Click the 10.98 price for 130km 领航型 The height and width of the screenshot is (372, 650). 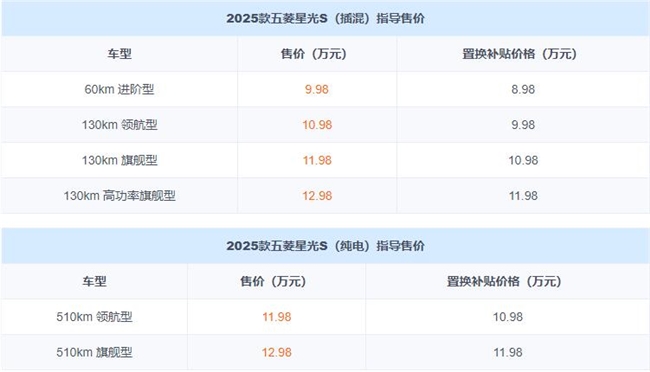(317, 125)
